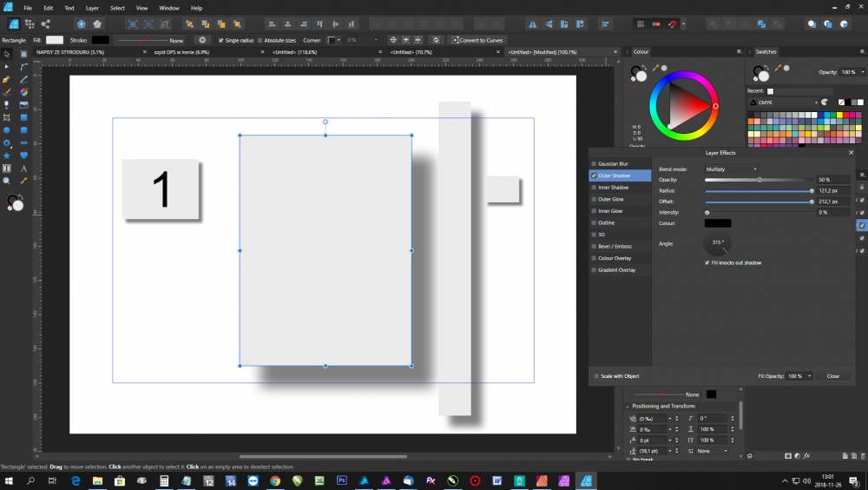Click the snapping magnet icon
The width and height of the screenshot is (868, 490).
pyautogui.click(x=672, y=24)
